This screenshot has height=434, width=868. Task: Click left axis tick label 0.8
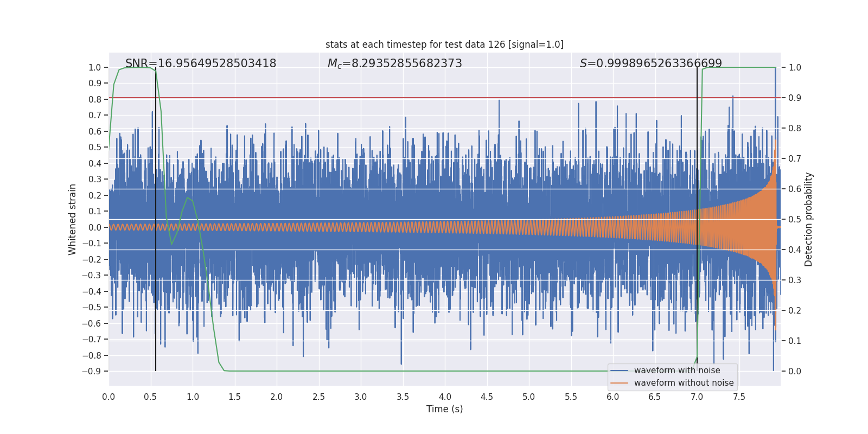coord(95,99)
